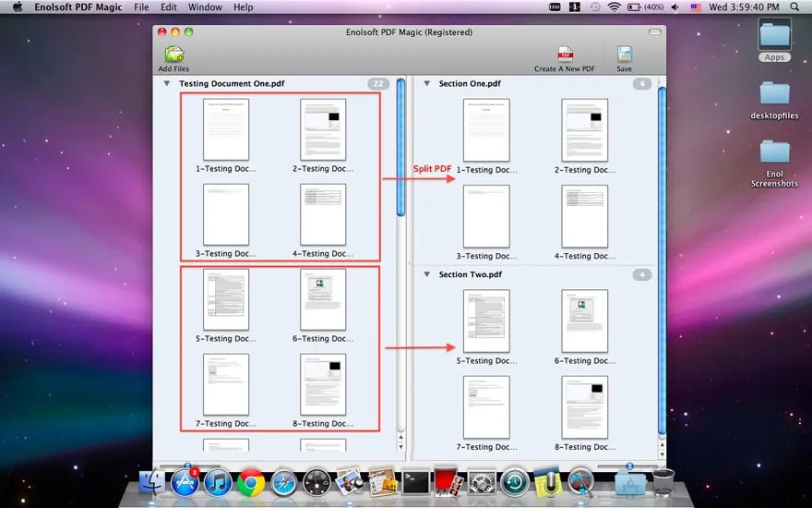Image resolution: width=812 pixels, height=508 pixels.
Task: Adjust the left panel thumbnail zoom slider
Action: click(187, 466)
